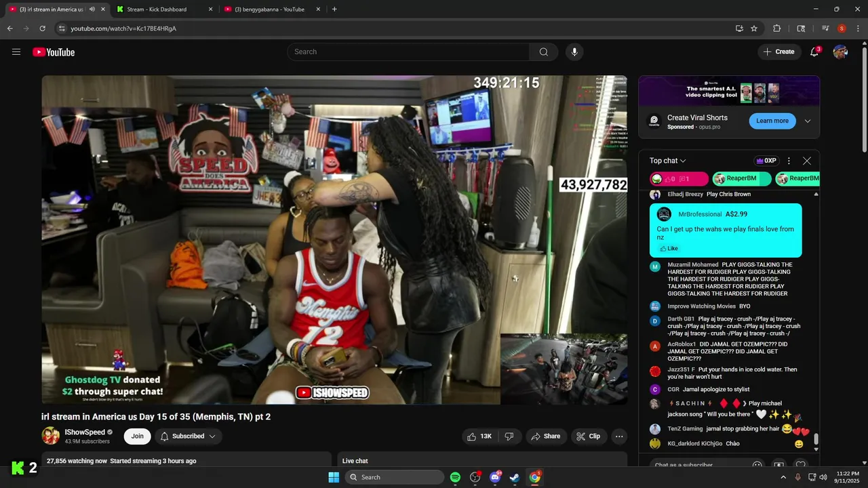
Task: Open the first ReaperBM pinned chip
Action: click(741, 179)
